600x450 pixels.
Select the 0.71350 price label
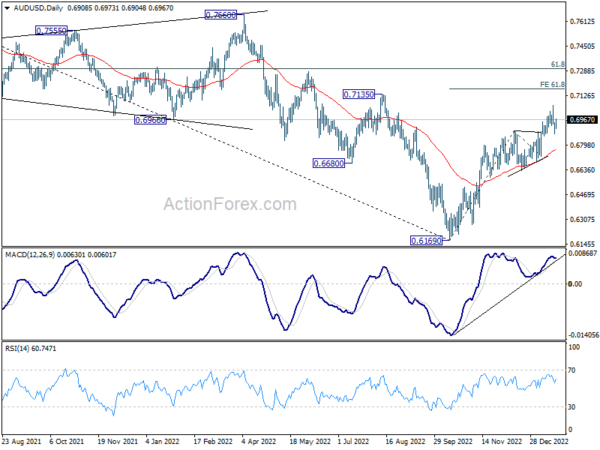pos(359,94)
